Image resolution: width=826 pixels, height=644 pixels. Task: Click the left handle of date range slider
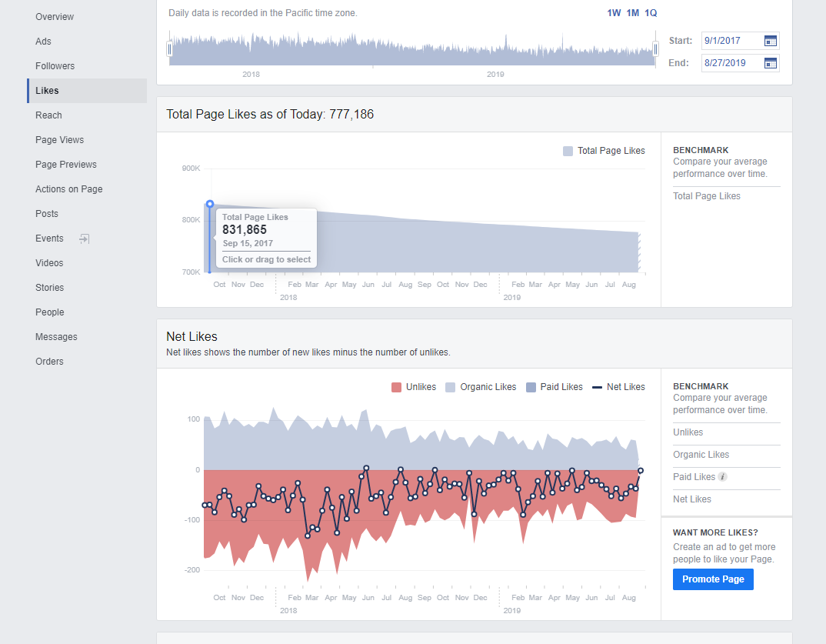point(169,49)
